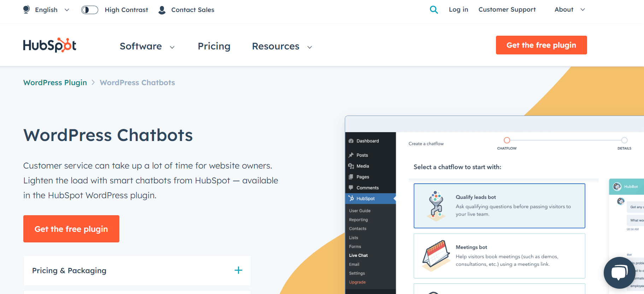The image size is (644, 294).
Task: Click WordPress Chatbots breadcrumb
Action: 137,83
